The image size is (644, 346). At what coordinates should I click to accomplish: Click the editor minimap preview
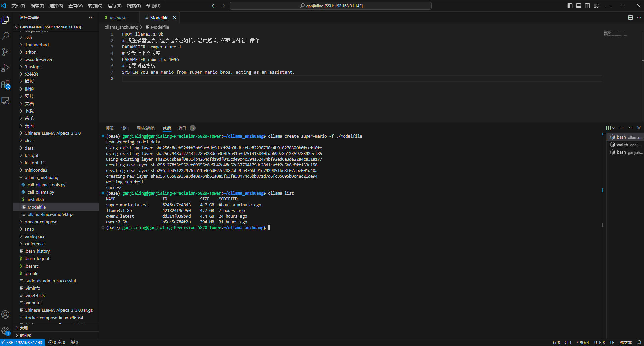pos(615,33)
